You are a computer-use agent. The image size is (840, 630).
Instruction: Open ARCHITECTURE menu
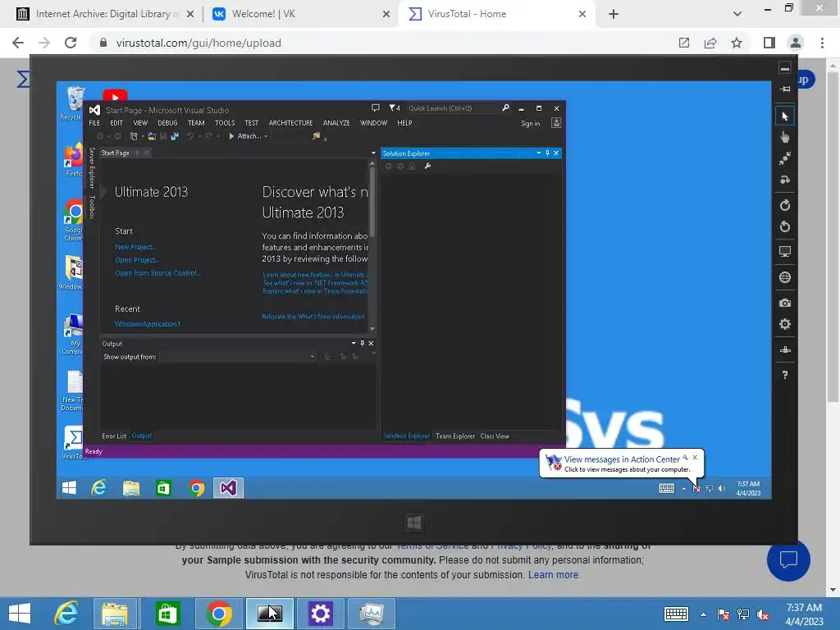point(291,123)
